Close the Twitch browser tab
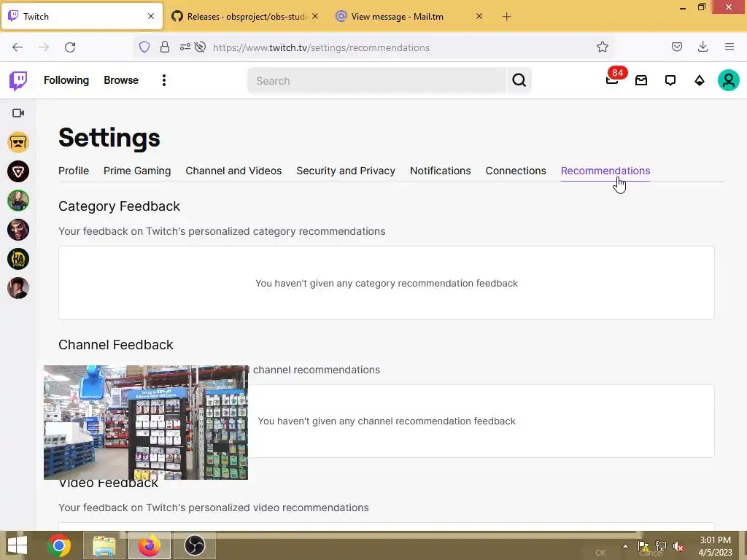 [151, 16]
